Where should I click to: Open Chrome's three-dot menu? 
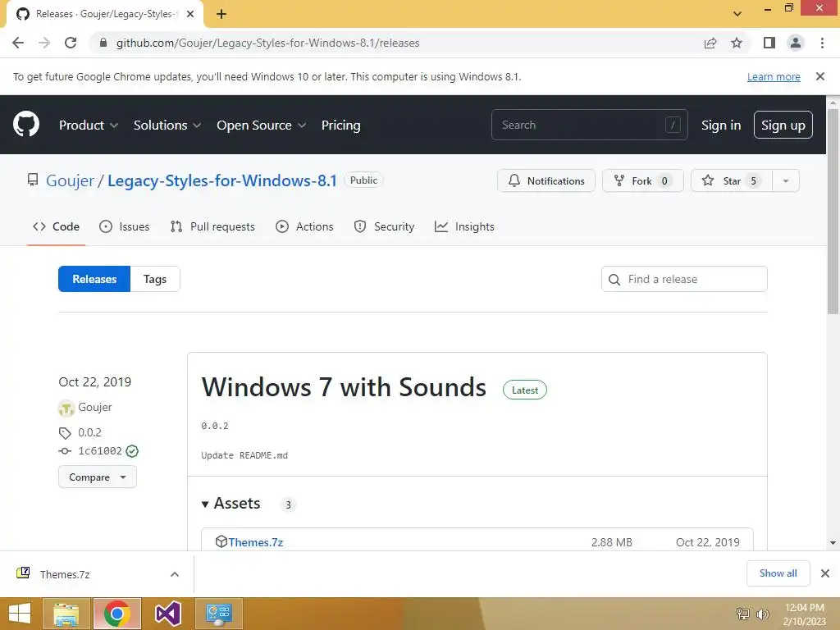(x=822, y=43)
